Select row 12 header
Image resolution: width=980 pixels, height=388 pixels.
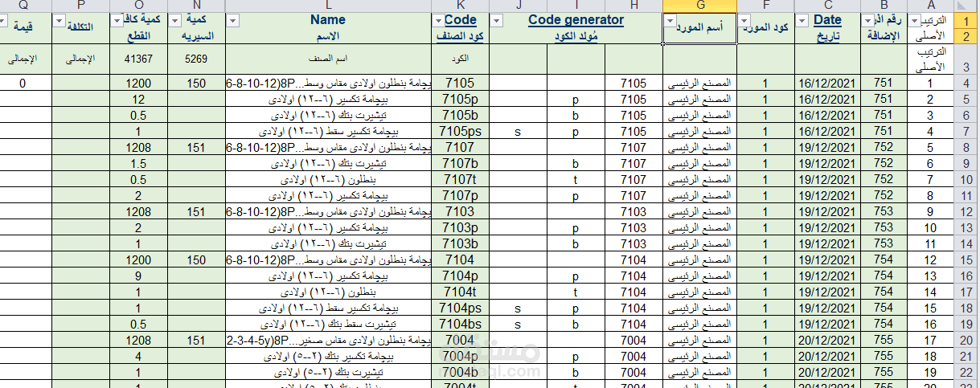966,211
